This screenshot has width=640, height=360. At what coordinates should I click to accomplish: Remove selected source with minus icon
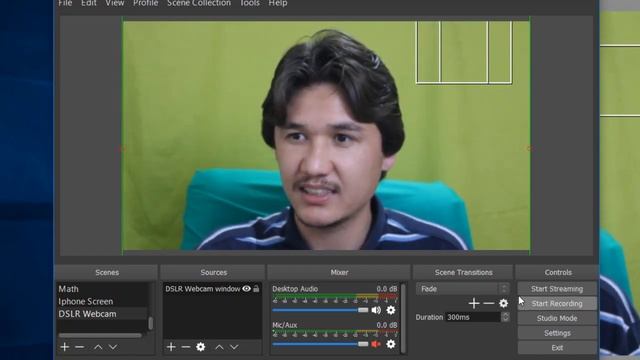tap(186, 347)
